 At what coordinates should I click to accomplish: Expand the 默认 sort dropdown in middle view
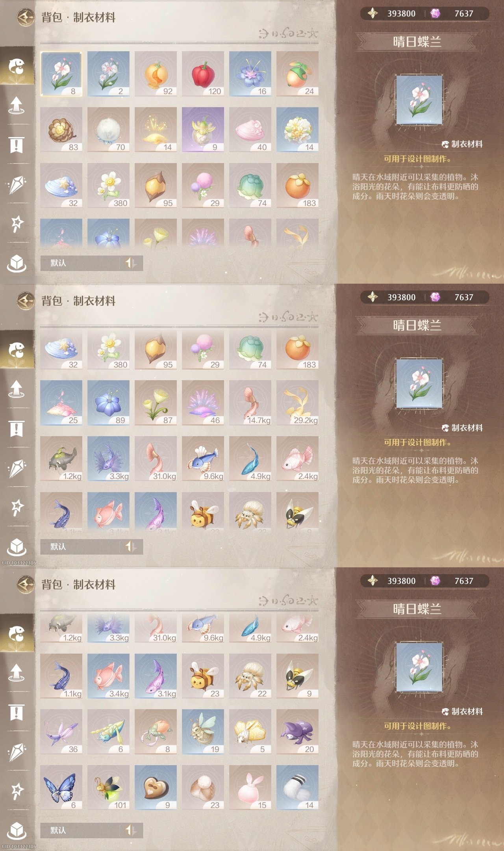point(80,546)
